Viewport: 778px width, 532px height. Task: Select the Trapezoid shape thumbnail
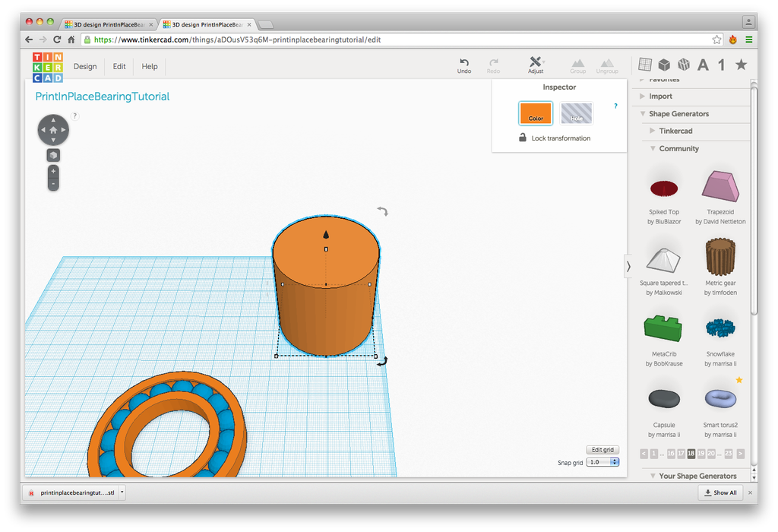click(720, 187)
